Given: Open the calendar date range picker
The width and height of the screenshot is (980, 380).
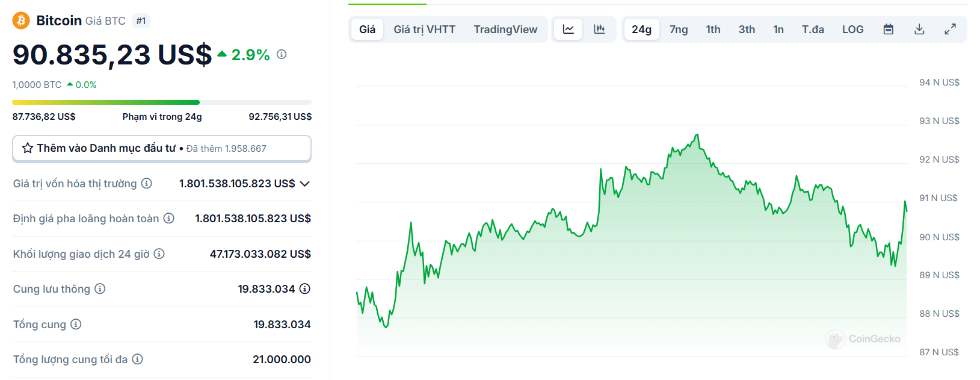Looking at the screenshot, I should [889, 29].
